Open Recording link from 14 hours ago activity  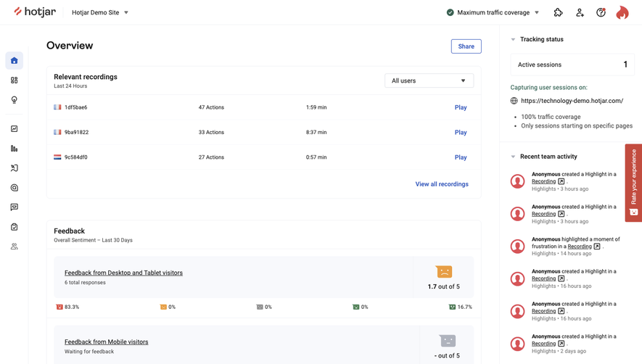(x=580, y=247)
